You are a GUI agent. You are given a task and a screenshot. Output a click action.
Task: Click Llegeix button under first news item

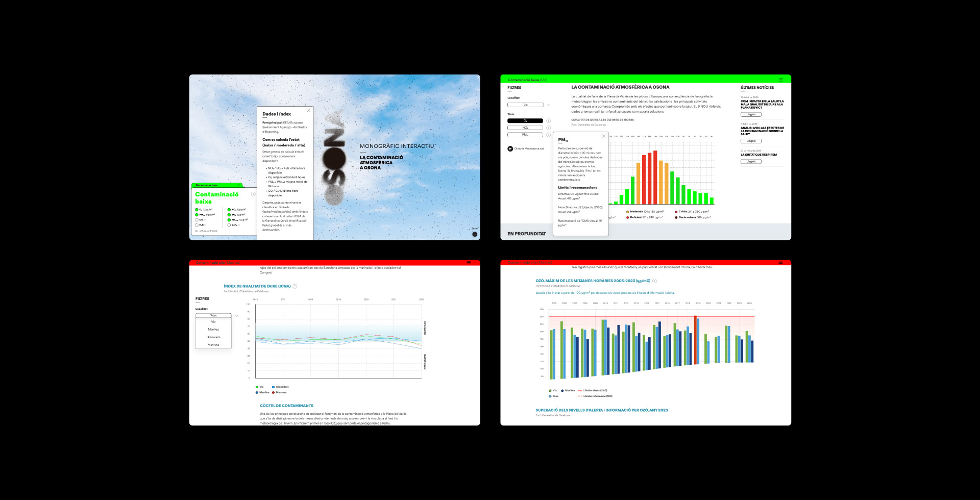coord(751,114)
